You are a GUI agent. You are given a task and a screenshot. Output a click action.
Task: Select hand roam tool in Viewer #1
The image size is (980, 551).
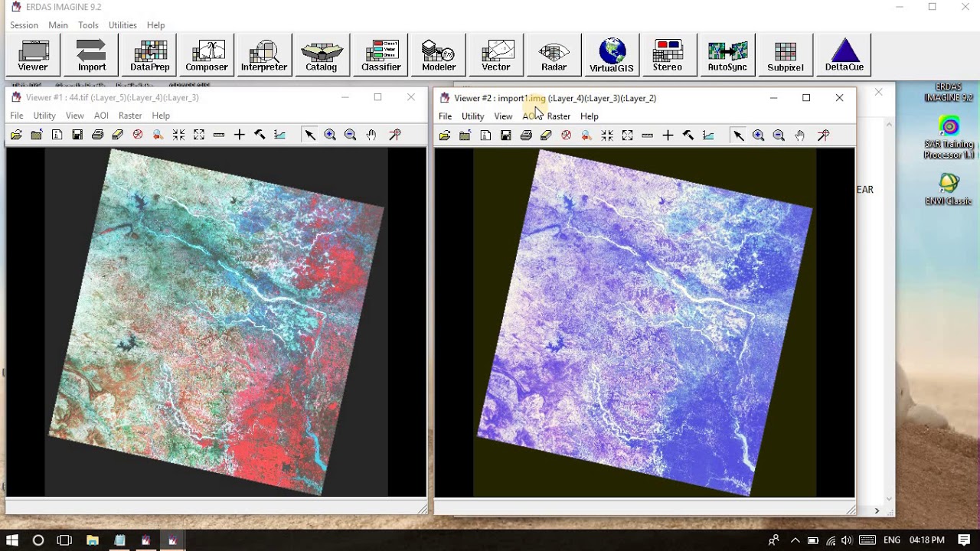[371, 135]
